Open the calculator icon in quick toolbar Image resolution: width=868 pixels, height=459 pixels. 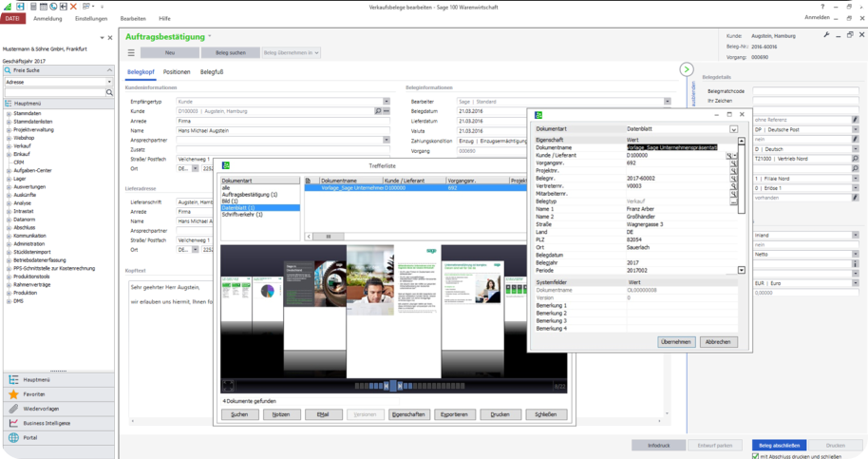point(33,7)
